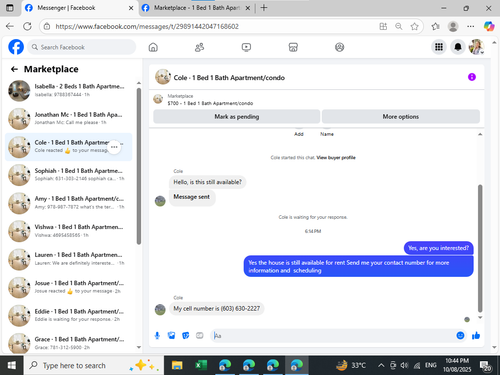The width and height of the screenshot is (500, 375).
Task: Choose a sticker icon in composer
Action: click(186, 335)
